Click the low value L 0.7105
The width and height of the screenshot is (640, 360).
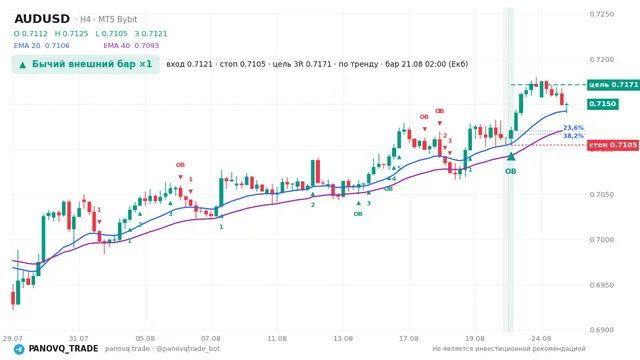pos(111,33)
